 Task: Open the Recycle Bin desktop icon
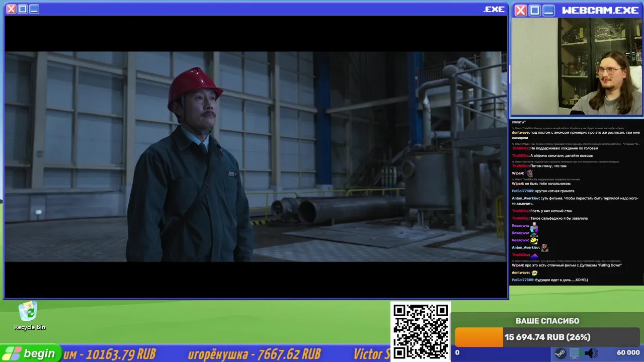pyautogui.click(x=29, y=316)
